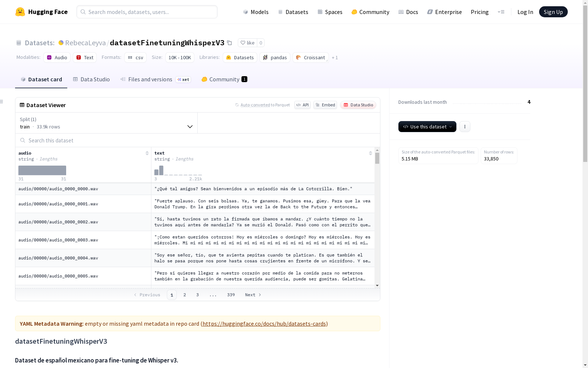588x368 pixels.
Task: Visit the Pricing page
Action: pyautogui.click(x=480, y=12)
